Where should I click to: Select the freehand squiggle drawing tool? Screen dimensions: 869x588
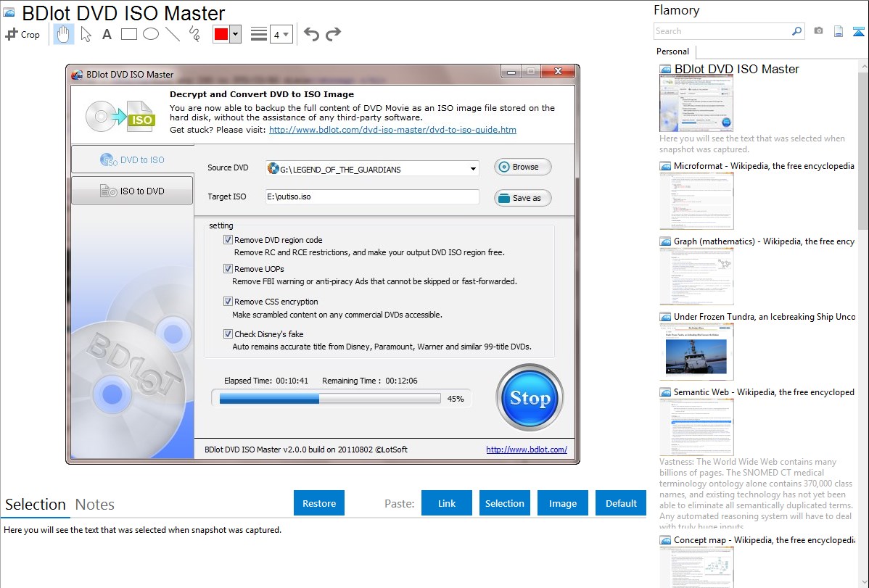pyautogui.click(x=194, y=34)
